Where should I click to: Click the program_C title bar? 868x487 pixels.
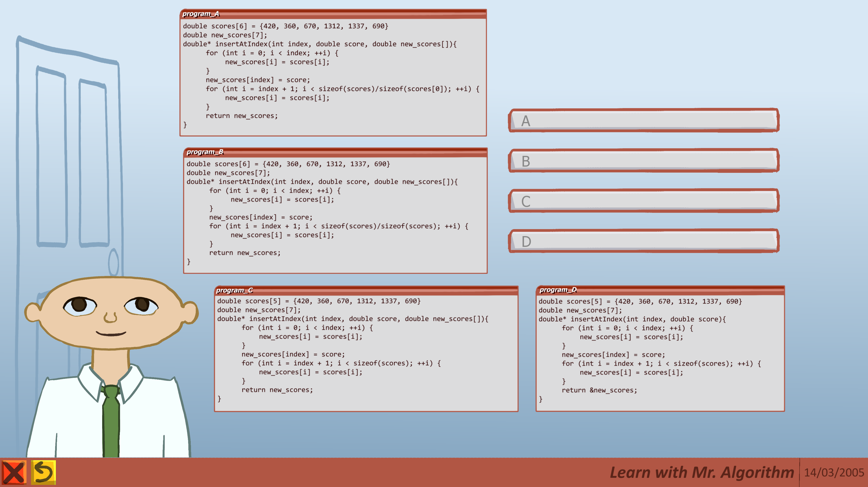(366, 290)
